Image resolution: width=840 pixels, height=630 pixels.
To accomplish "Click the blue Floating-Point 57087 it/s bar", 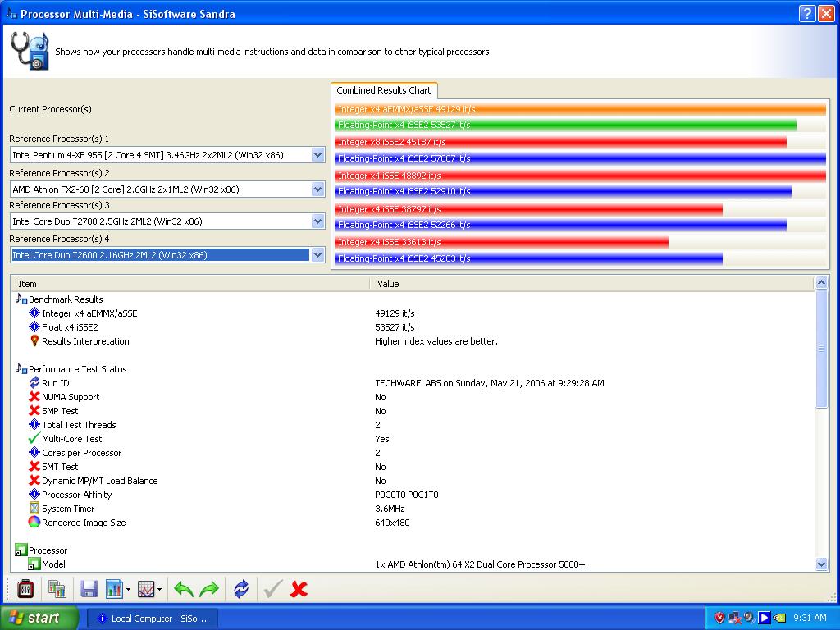I will click(580, 158).
